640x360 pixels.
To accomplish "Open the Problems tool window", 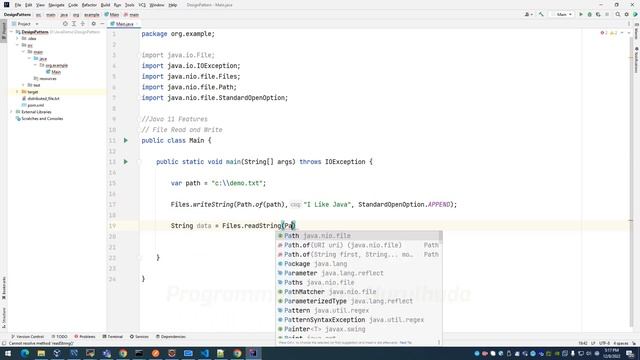I will click(x=84, y=337).
